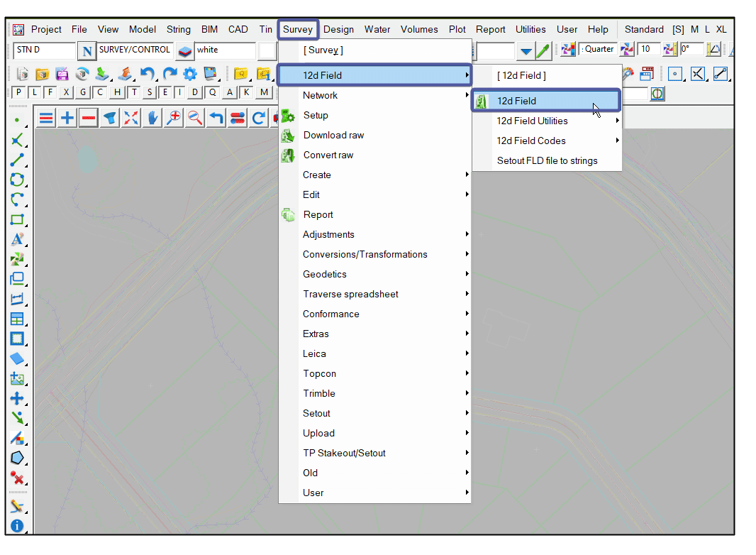Toggle the X snap letter button
This screenshot has width=756, height=555.
(66, 92)
